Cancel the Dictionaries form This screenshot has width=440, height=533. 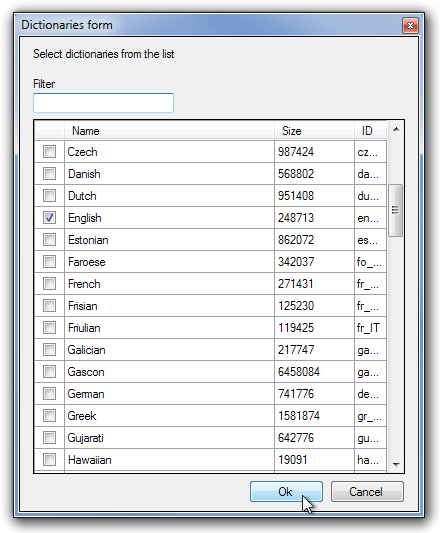pos(367,492)
